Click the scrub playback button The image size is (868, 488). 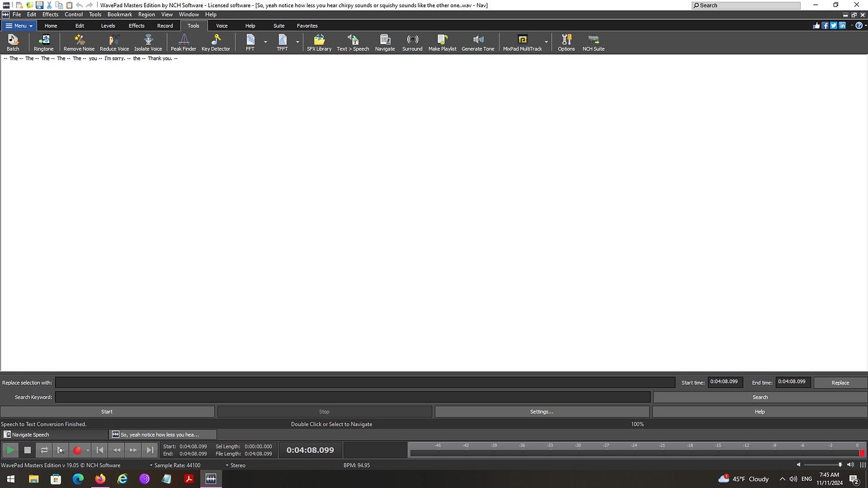(x=61, y=450)
